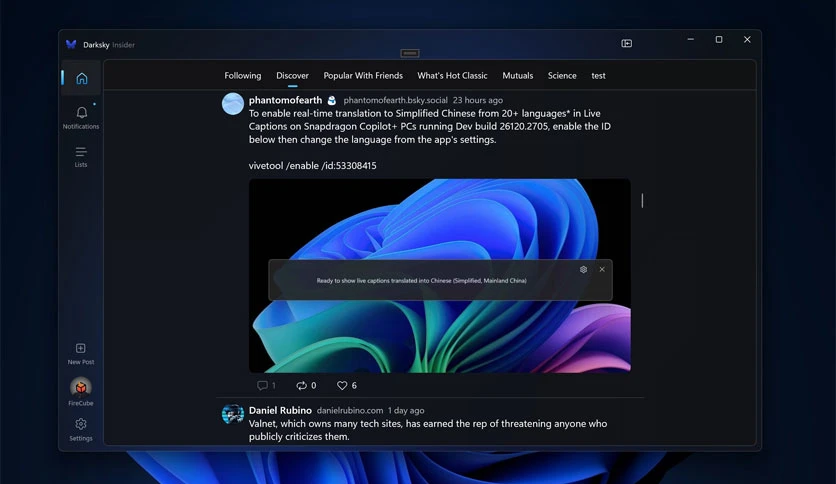This screenshot has width=836, height=484.
Task: Like phantomofearth's post
Action: [347, 385]
